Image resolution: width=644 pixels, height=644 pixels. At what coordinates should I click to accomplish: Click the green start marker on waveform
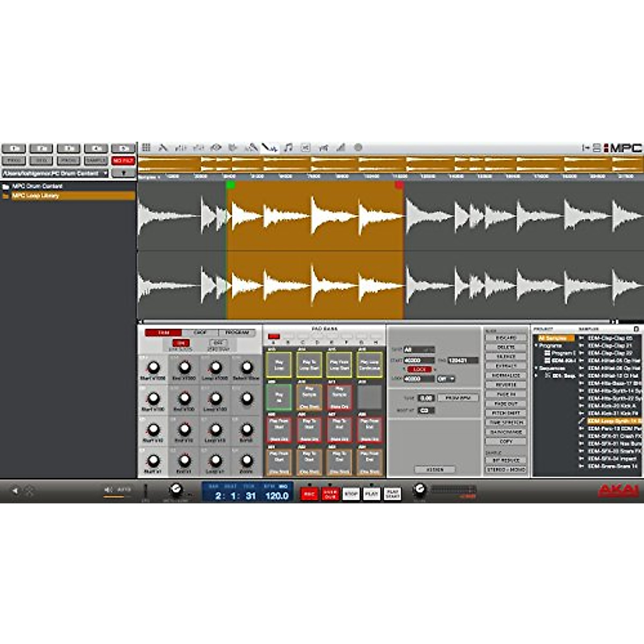point(231,185)
